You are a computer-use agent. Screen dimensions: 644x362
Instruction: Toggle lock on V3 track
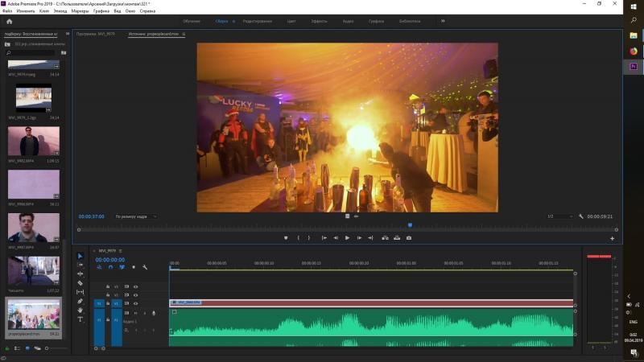(x=108, y=286)
